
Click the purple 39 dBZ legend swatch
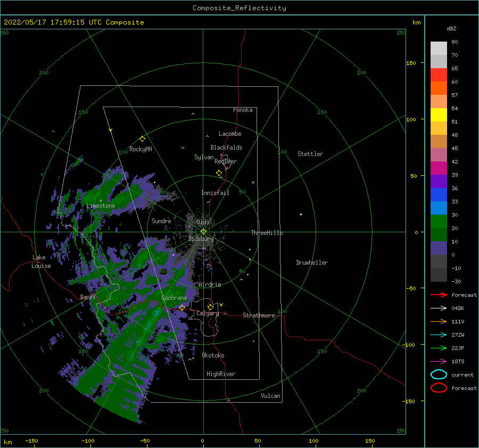439,181
